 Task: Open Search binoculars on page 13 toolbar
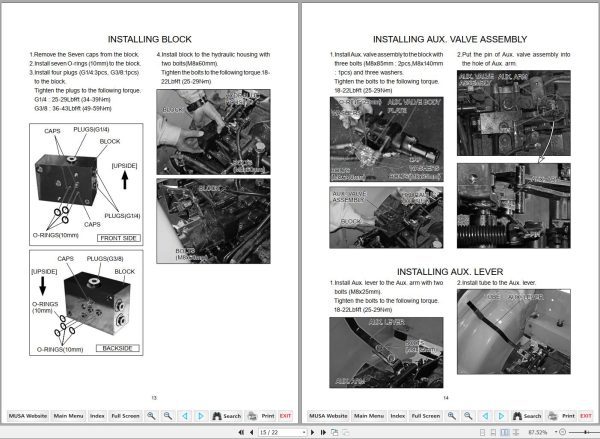(x=226, y=416)
